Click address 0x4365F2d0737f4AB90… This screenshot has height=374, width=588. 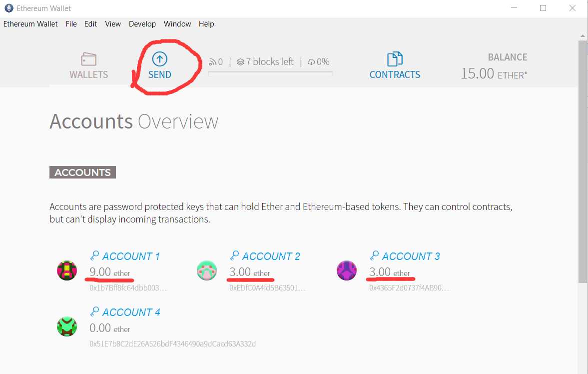click(409, 288)
